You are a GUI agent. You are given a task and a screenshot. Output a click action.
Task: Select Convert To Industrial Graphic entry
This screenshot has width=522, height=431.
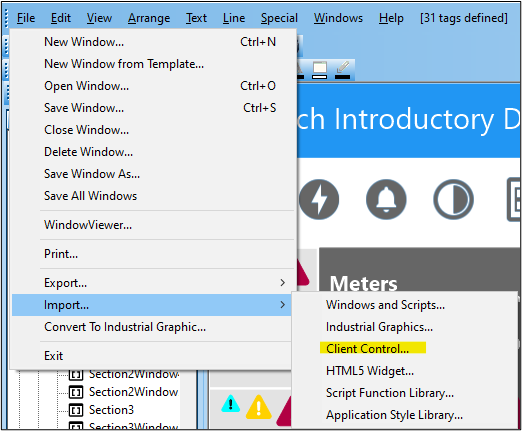pos(125,327)
